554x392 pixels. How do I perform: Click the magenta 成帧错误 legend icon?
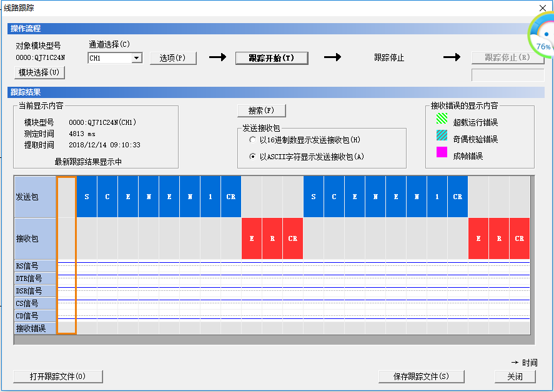point(442,155)
